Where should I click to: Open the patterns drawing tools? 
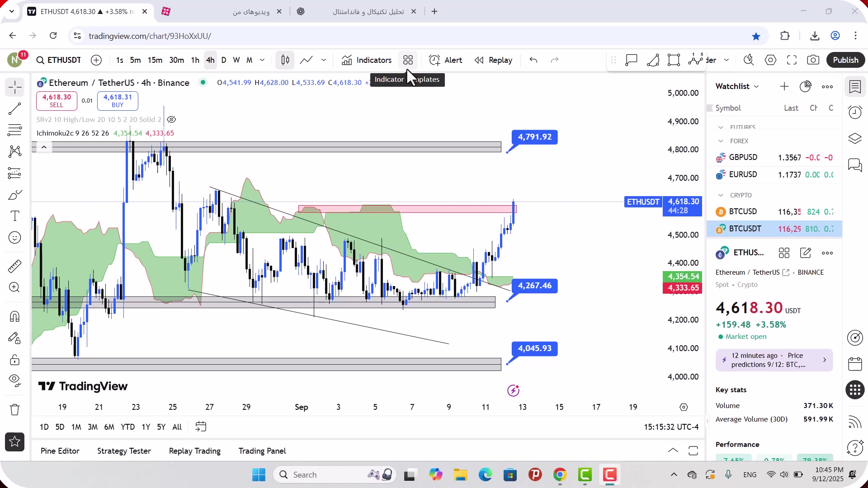(x=15, y=151)
